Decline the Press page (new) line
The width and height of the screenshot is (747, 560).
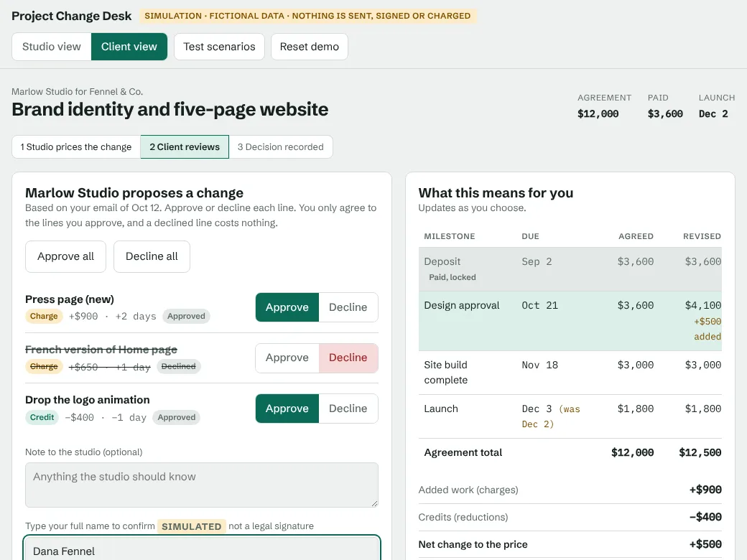[348, 307]
